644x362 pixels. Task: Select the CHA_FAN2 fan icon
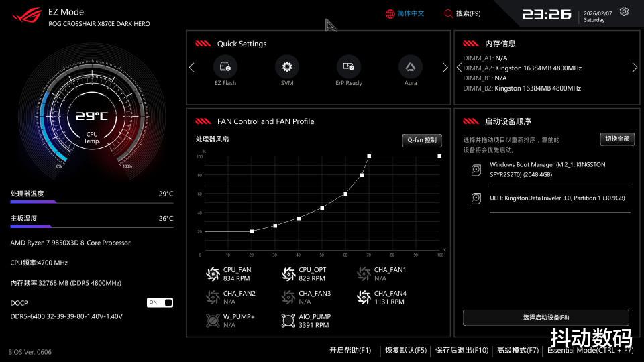[x=213, y=297]
